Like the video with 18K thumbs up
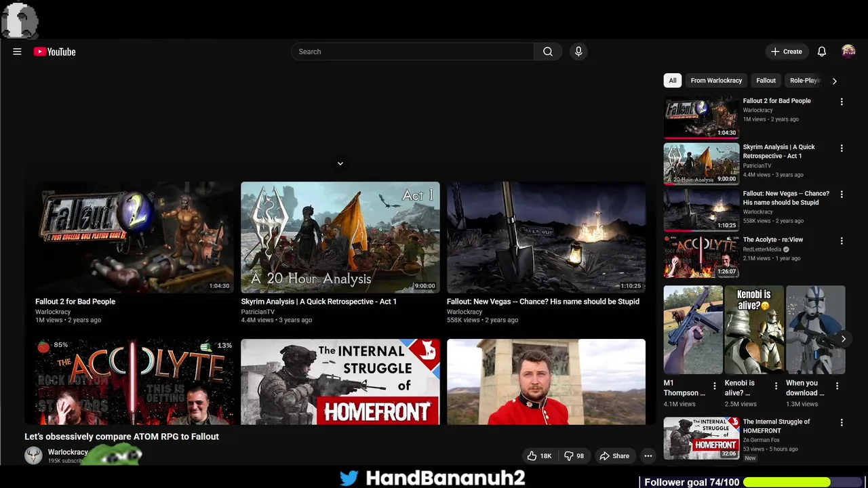 pos(539,456)
